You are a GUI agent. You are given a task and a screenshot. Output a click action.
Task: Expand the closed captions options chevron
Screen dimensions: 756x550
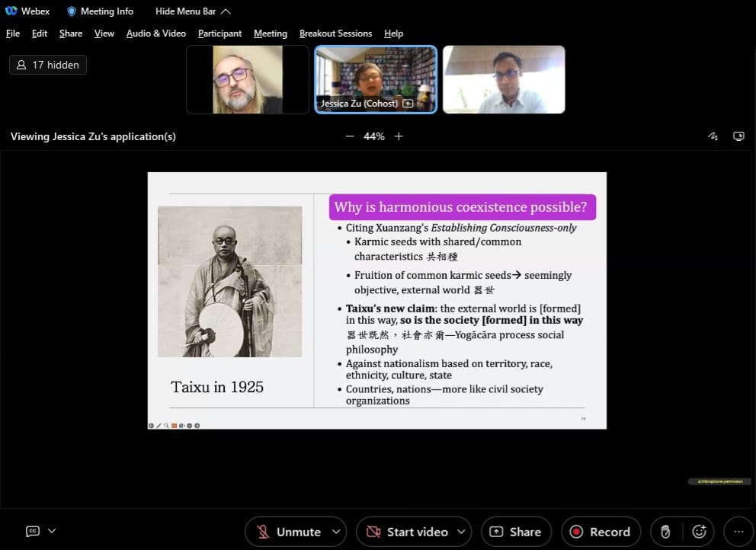tap(52, 531)
